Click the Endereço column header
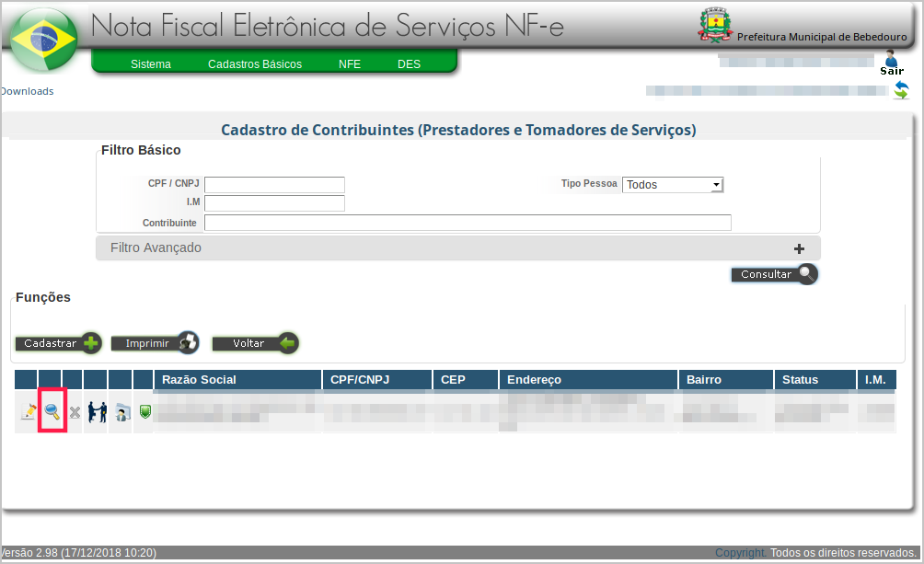 588,380
